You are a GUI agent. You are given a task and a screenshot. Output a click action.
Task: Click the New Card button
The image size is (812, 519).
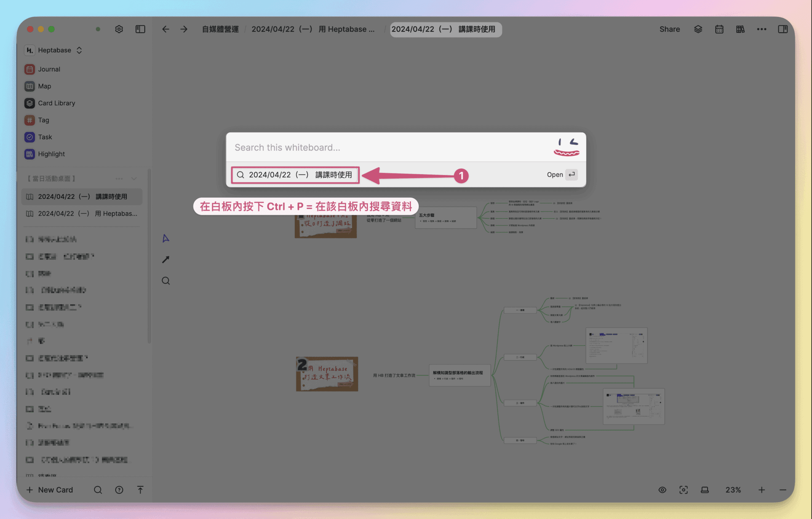50,490
